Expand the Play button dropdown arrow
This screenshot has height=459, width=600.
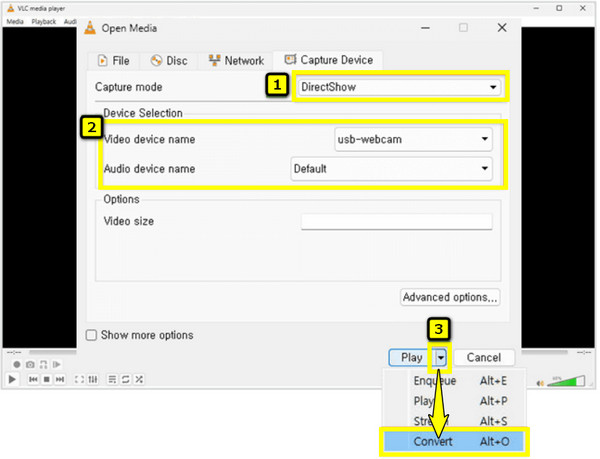tap(441, 358)
